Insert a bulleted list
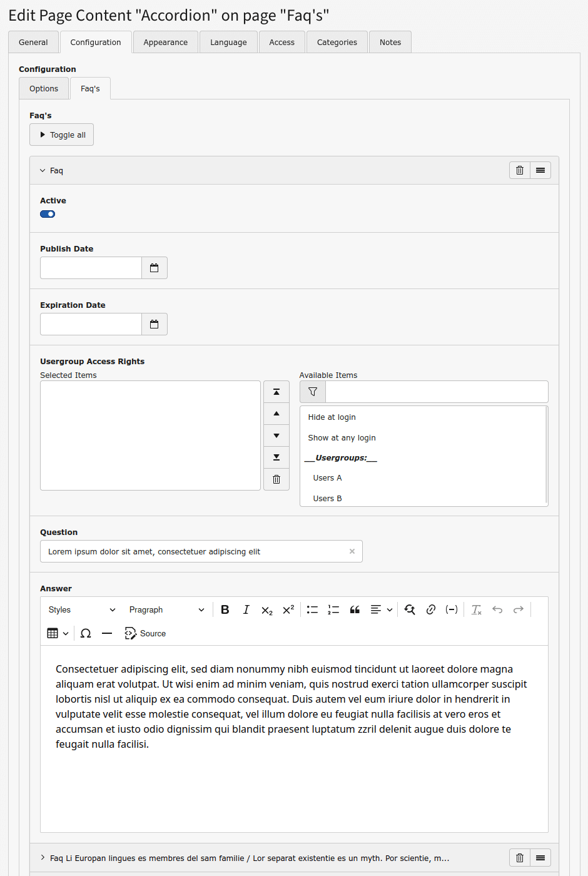The height and width of the screenshot is (876, 588). [312, 609]
